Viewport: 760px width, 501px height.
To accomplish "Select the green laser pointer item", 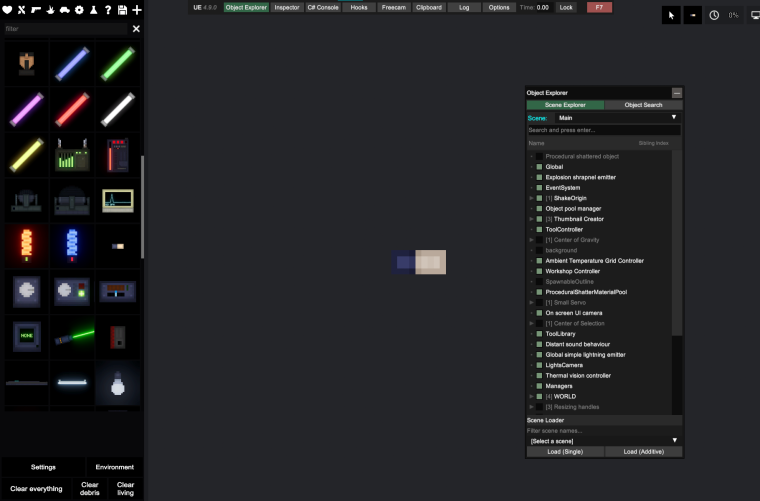I will [x=72, y=337].
